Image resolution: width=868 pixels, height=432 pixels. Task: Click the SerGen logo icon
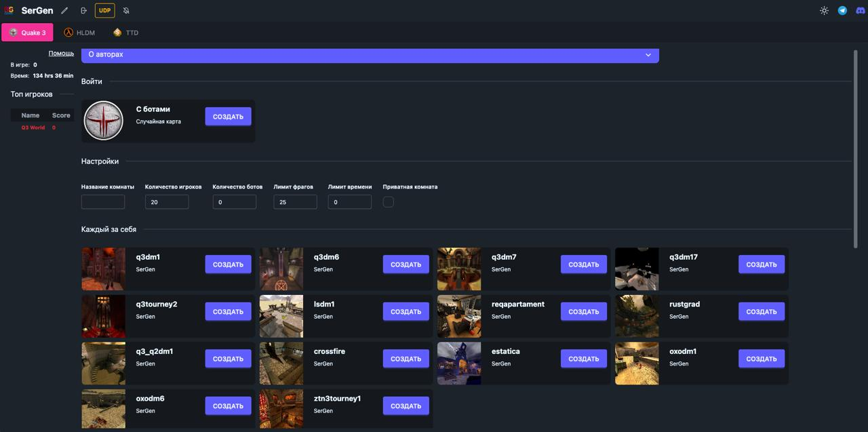[9, 11]
